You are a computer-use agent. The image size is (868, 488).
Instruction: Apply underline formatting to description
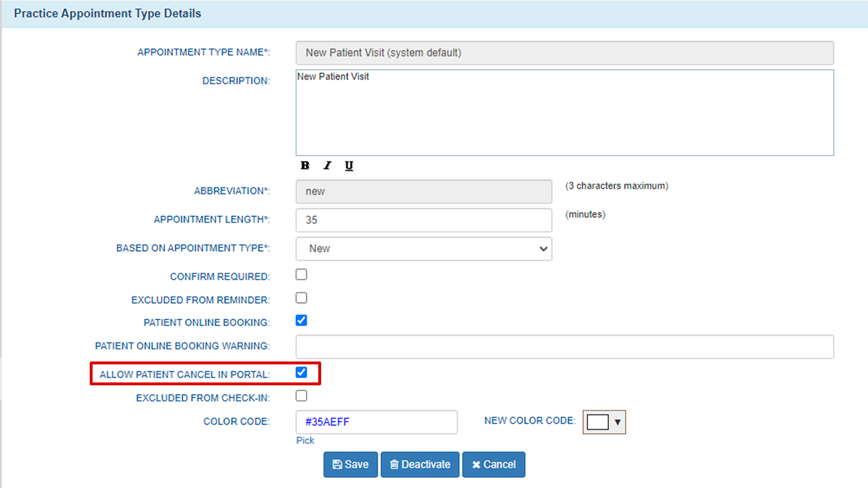[x=349, y=166]
